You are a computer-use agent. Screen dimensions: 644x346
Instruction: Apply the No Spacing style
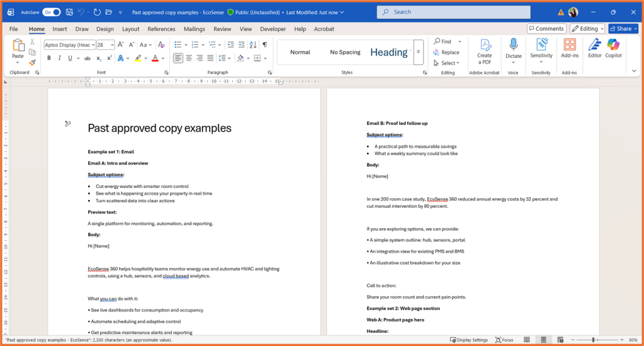pos(345,52)
